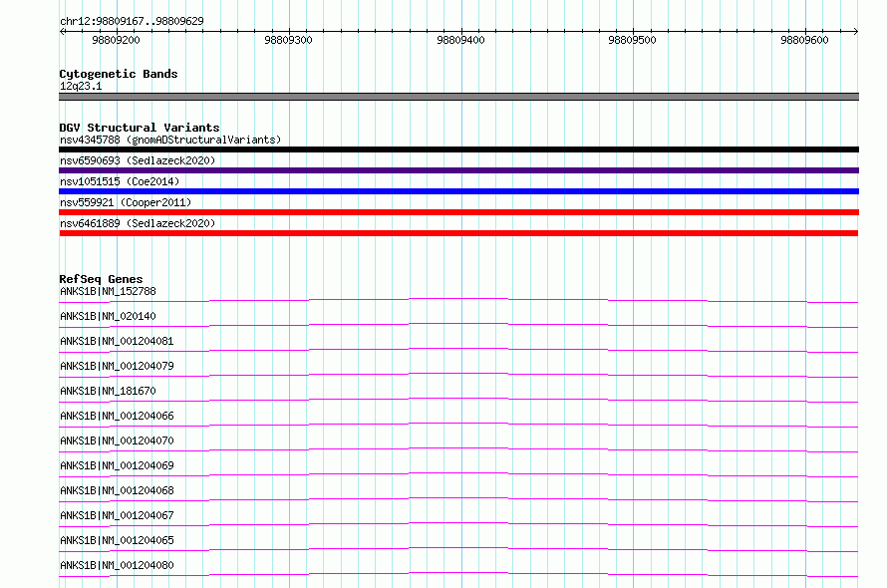The height and width of the screenshot is (588, 887).
Task: Click the magenta intron line under NM_152788
Action: coord(458,298)
